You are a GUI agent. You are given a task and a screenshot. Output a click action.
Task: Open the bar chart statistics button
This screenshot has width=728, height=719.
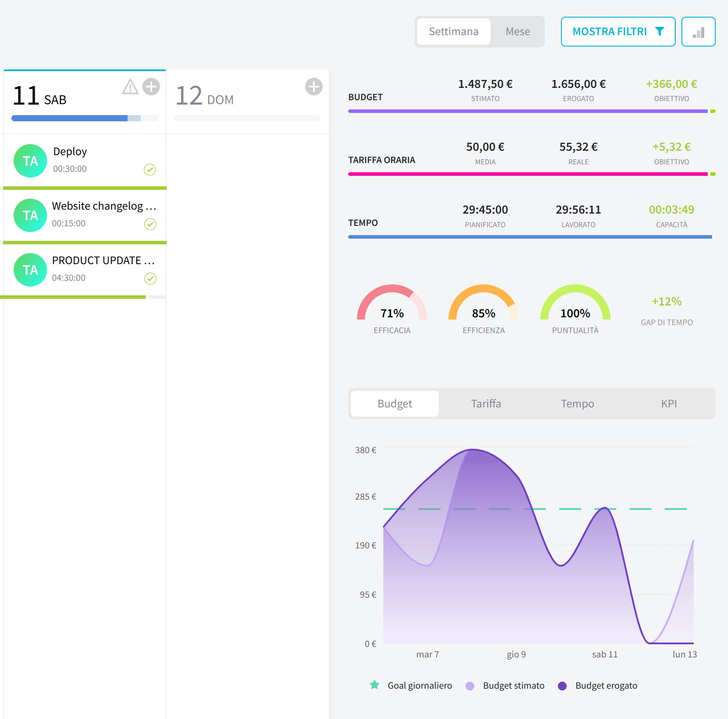coord(698,32)
